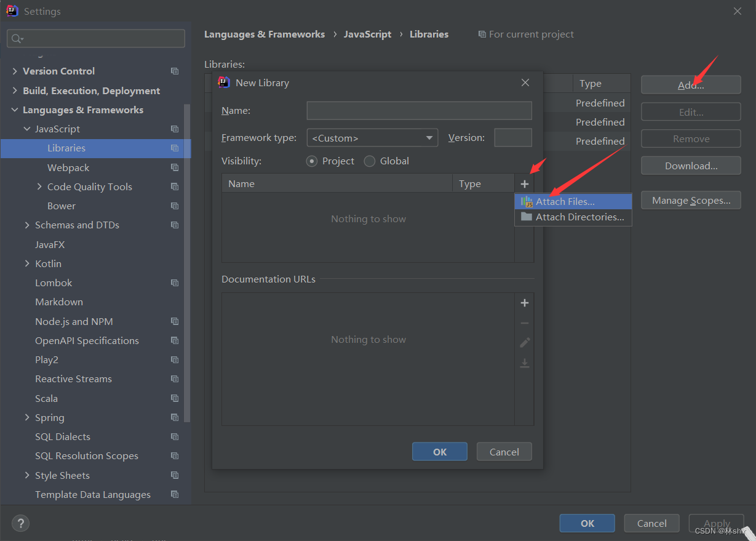Click OK in the Settings window

click(587, 523)
